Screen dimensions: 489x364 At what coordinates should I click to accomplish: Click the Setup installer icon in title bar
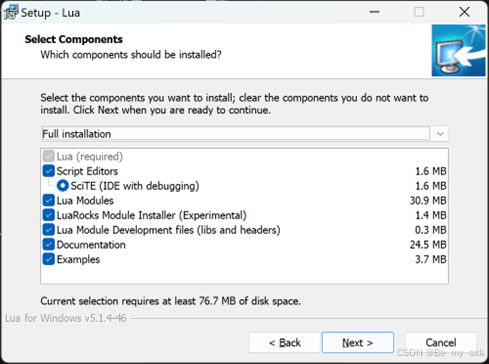(11, 13)
